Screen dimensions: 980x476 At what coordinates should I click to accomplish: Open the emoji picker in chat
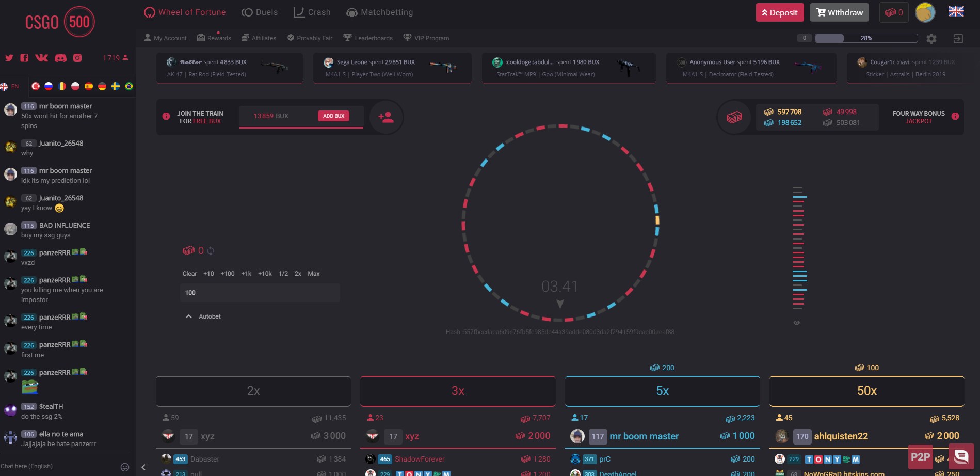coord(124,467)
